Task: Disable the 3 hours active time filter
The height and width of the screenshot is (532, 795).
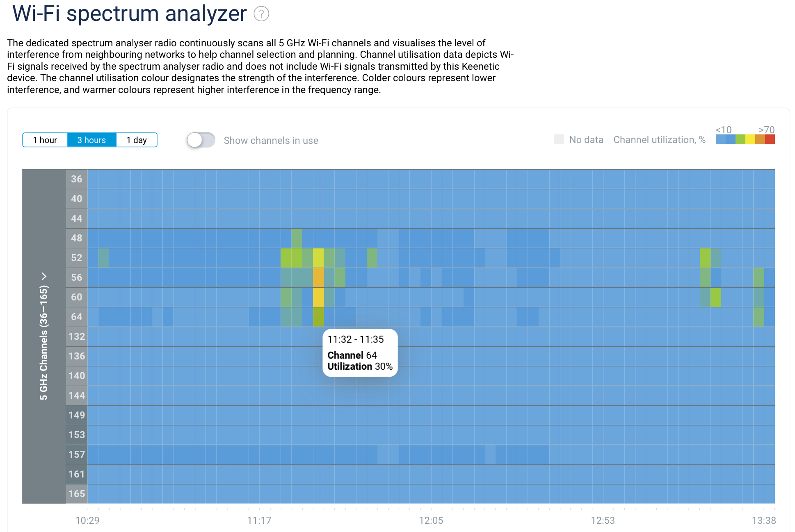Action: tap(90, 141)
